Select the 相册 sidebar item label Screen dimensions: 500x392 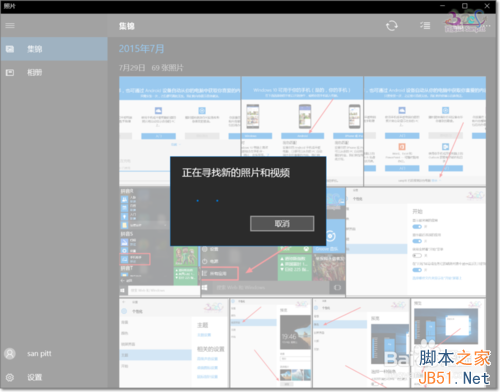click(x=35, y=72)
